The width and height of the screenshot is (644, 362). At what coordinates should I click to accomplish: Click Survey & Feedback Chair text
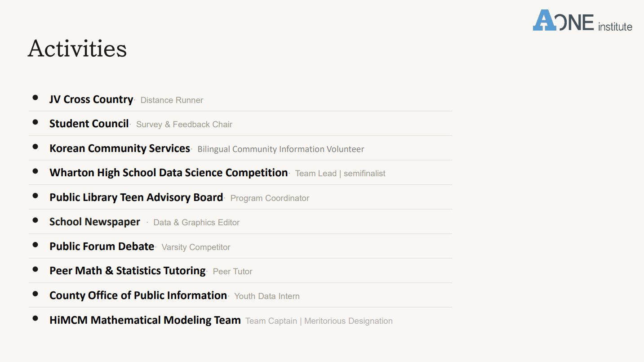(x=184, y=125)
